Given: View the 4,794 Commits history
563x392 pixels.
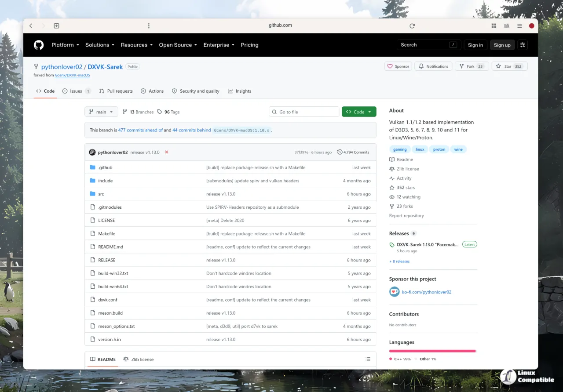Looking at the screenshot, I should tap(353, 152).
